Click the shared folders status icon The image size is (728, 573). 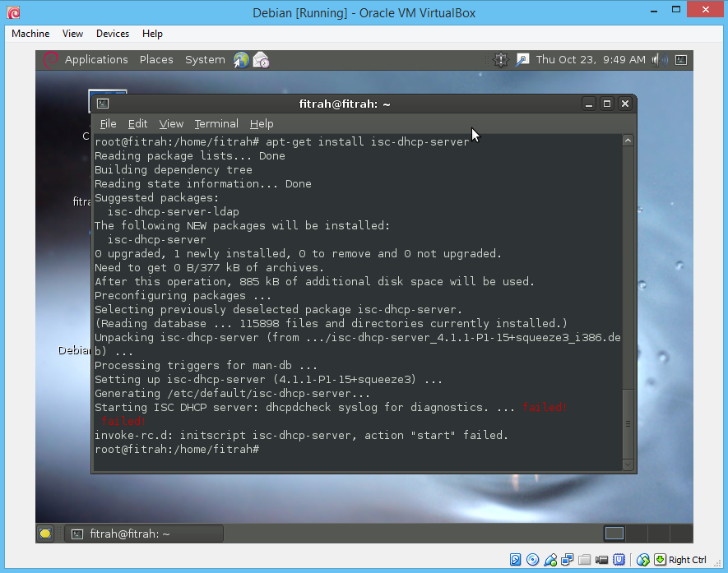point(584,560)
